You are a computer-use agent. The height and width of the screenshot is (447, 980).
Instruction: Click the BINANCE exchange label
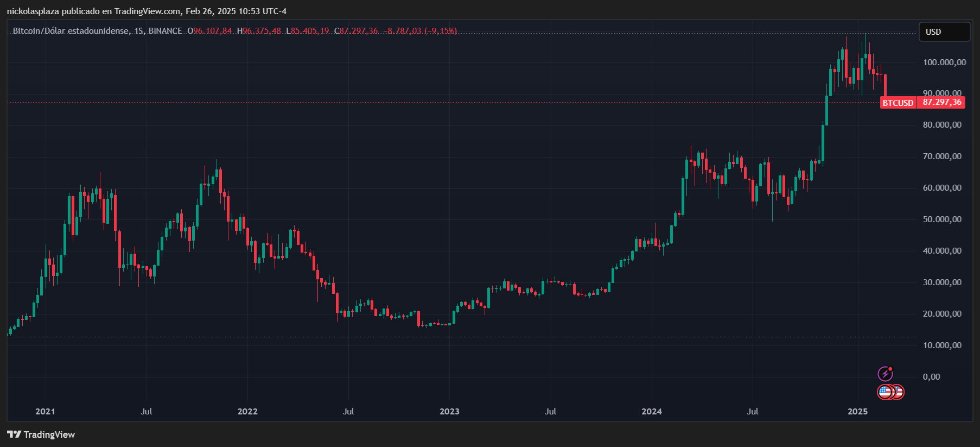pos(166,31)
